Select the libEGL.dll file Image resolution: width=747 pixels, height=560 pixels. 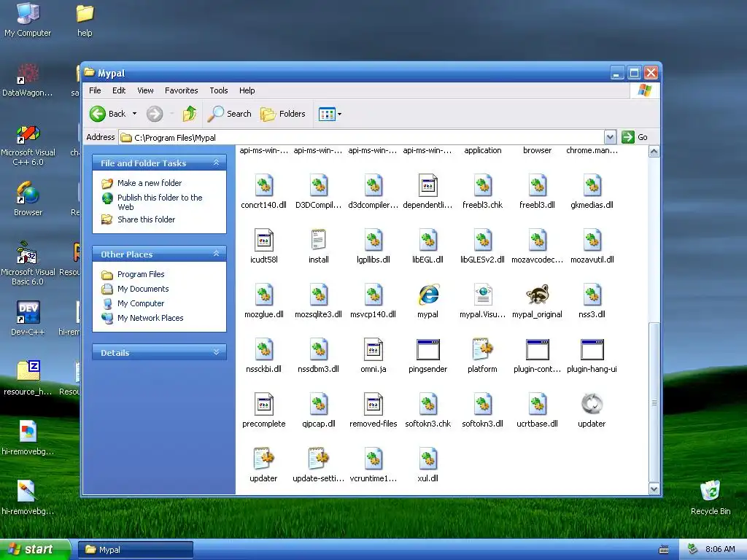pyautogui.click(x=427, y=246)
